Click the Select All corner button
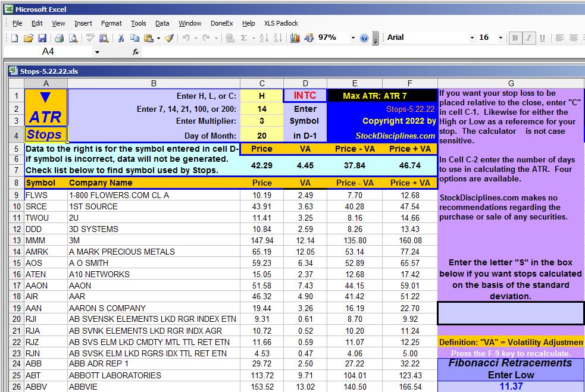Image resolution: width=585 pixels, height=392 pixels. (x=17, y=83)
